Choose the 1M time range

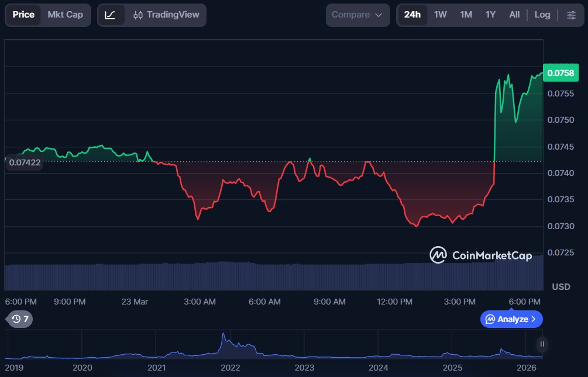(466, 15)
